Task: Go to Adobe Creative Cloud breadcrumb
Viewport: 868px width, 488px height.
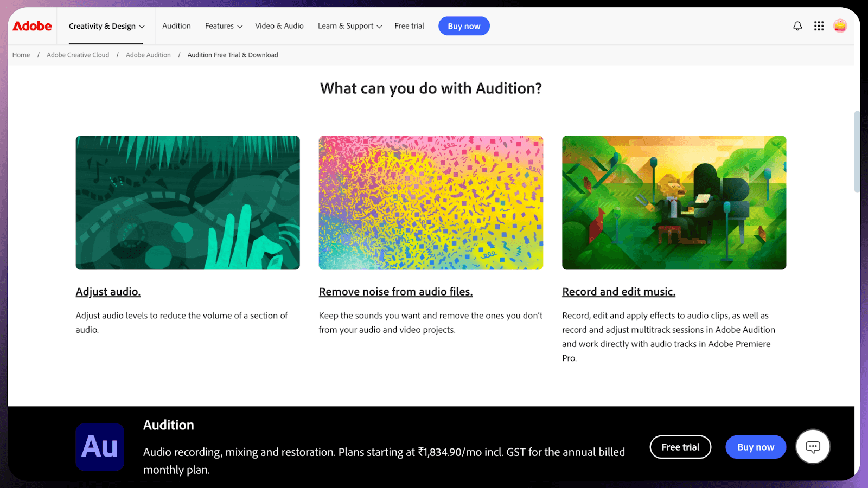Action: pos(78,55)
